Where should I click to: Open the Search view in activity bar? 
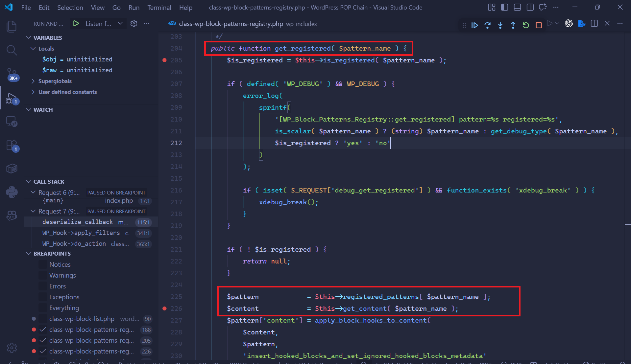12,50
